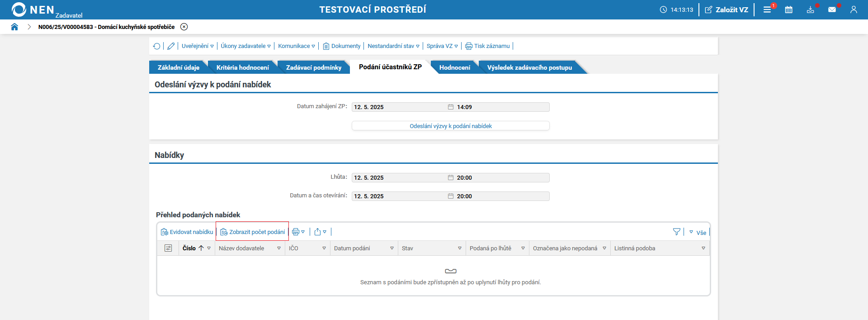The width and height of the screenshot is (868, 320).
Task: Open the downloads icon in header
Action: 811,10
